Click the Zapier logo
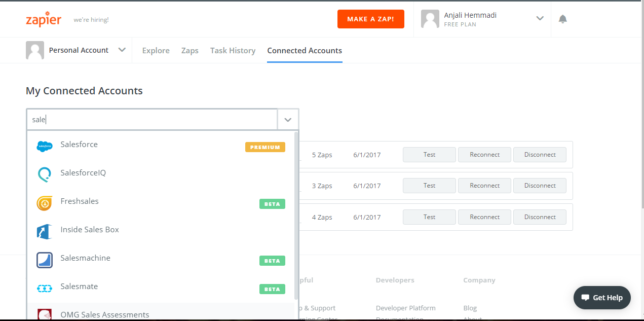 click(x=44, y=19)
